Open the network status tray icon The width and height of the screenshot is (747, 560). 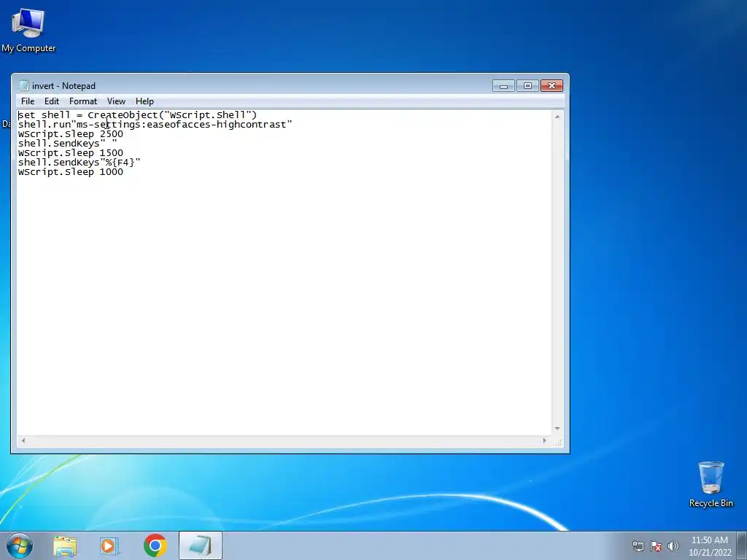[638, 546]
